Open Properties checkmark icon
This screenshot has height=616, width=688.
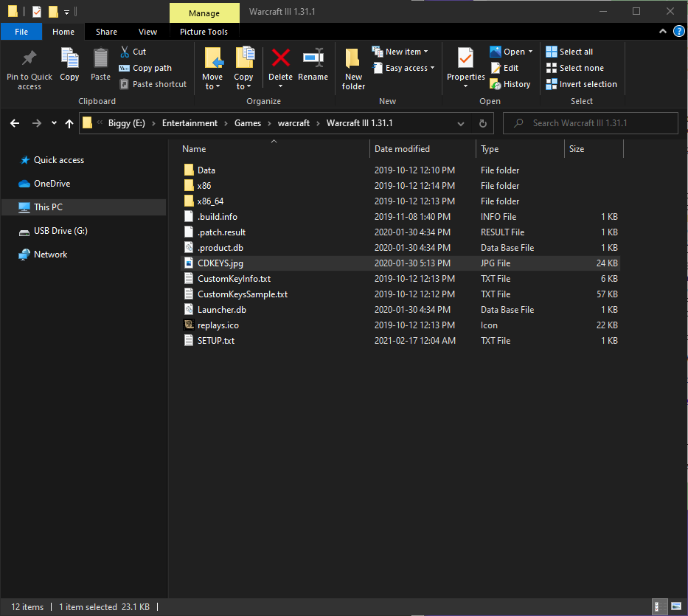click(x=465, y=58)
